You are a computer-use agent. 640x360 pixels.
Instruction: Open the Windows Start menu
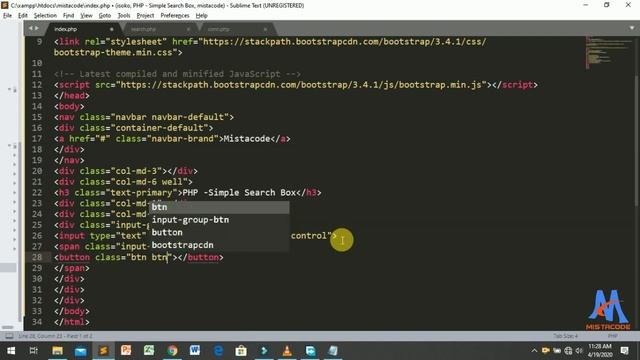[11, 351]
